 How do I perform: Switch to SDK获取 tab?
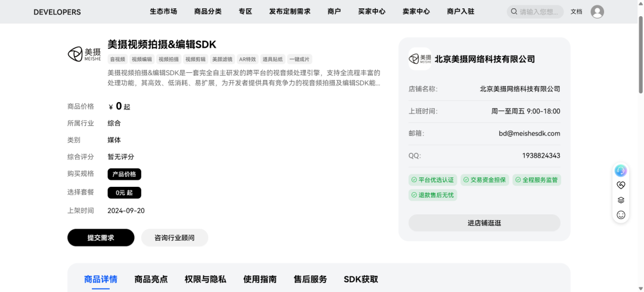pos(361,279)
